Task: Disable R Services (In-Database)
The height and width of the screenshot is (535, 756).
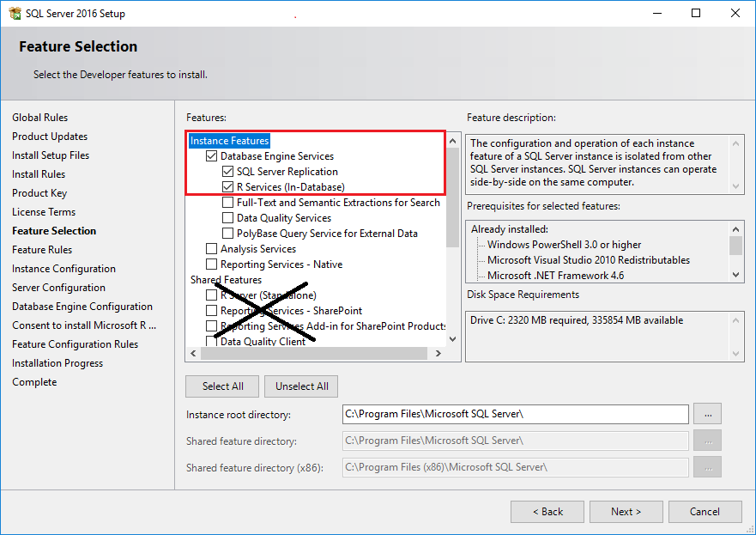Action: [x=227, y=186]
